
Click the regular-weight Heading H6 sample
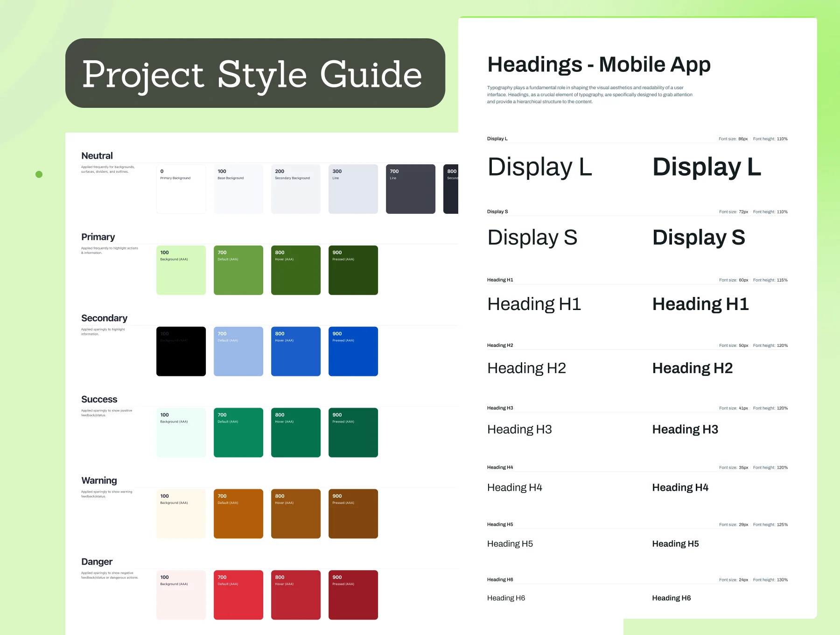coord(506,598)
